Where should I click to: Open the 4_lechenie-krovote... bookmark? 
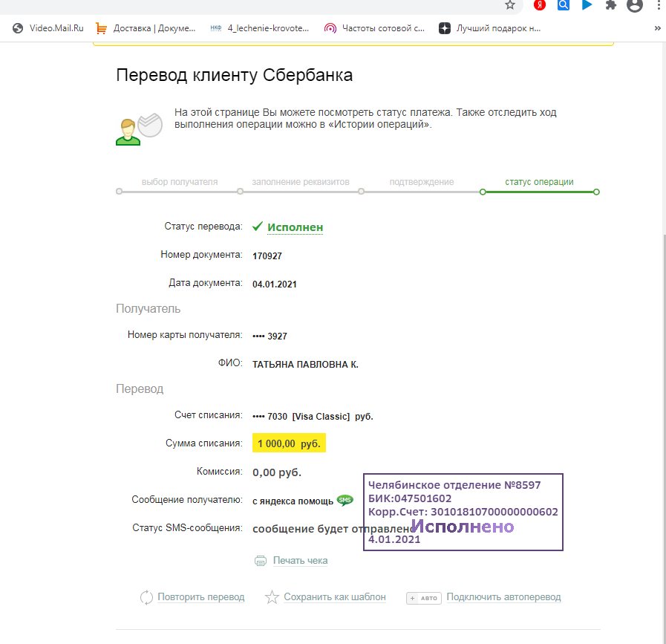[x=260, y=28]
